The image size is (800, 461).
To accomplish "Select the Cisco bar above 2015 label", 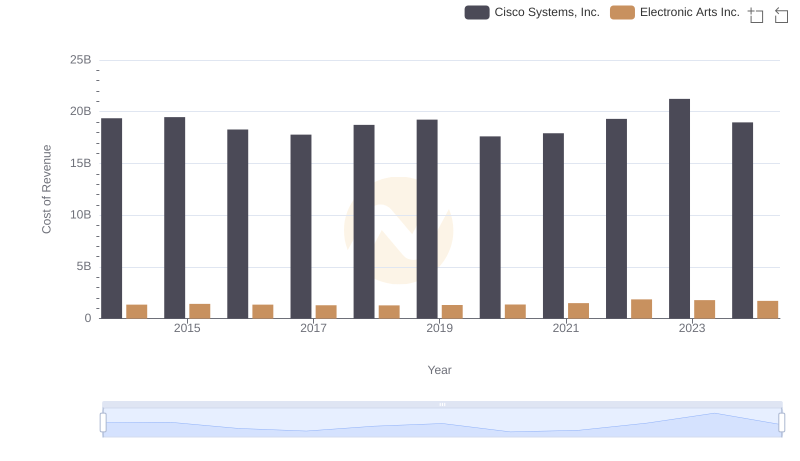I will (174, 218).
